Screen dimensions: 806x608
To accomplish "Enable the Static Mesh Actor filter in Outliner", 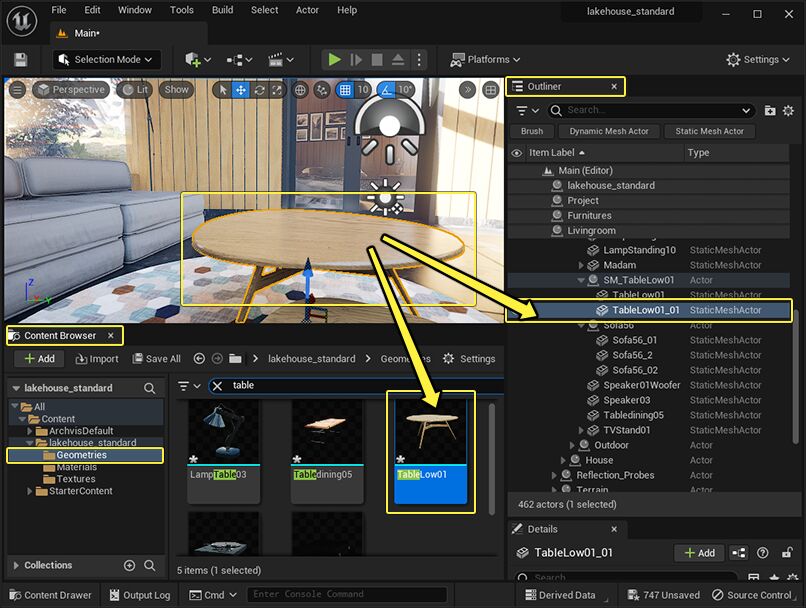I will pos(709,131).
